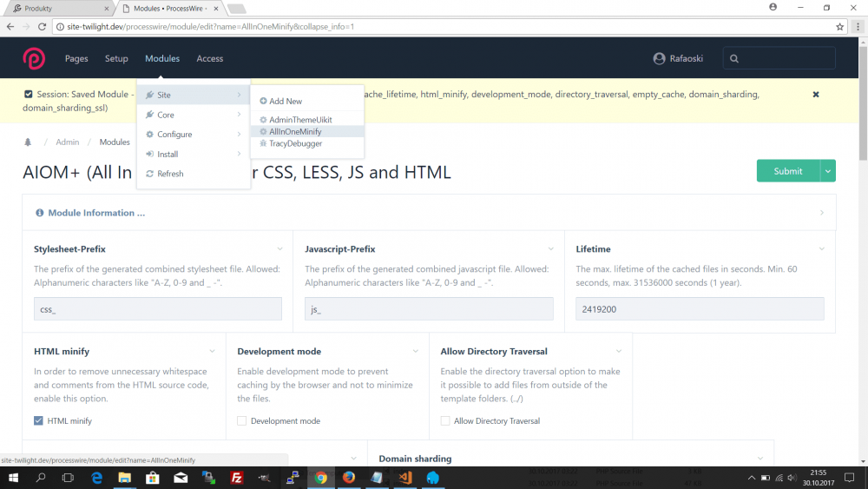The height and width of the screenshot is (489, 868).
Task: Open the Pages navigation link
Action: tap(76, 58)
